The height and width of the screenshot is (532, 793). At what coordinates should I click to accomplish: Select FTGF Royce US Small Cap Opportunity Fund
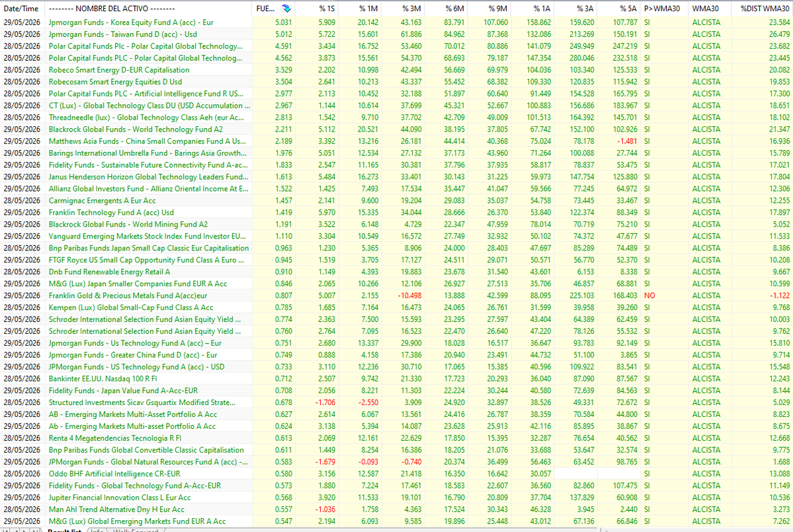397,260
